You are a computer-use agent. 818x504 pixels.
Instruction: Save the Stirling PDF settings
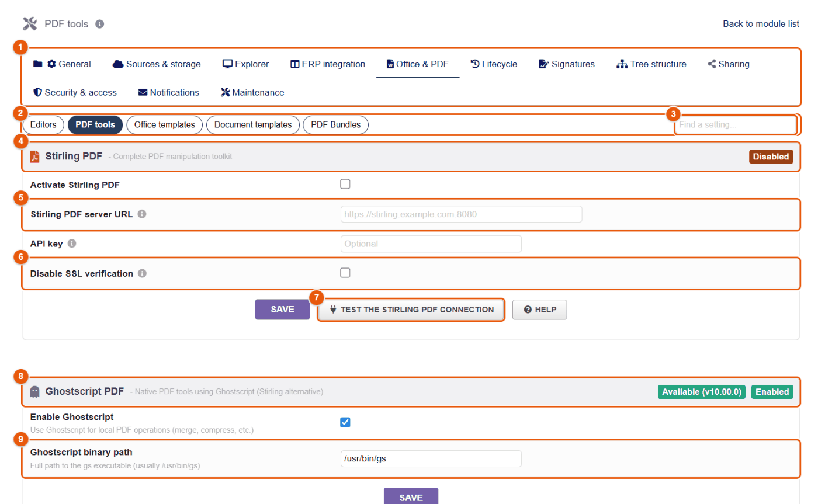[282, 310]
